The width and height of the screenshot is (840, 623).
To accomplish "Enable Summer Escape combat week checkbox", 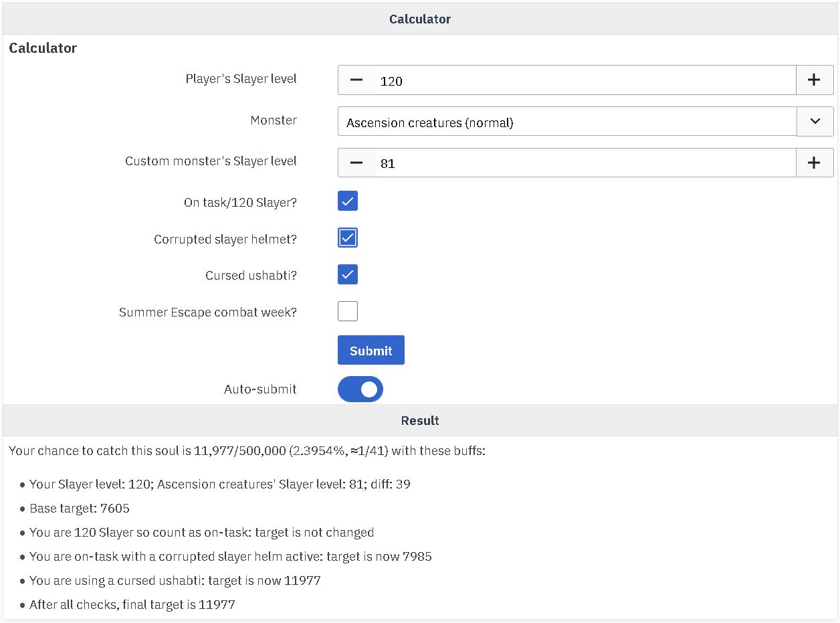I will (x=348, y=312).
